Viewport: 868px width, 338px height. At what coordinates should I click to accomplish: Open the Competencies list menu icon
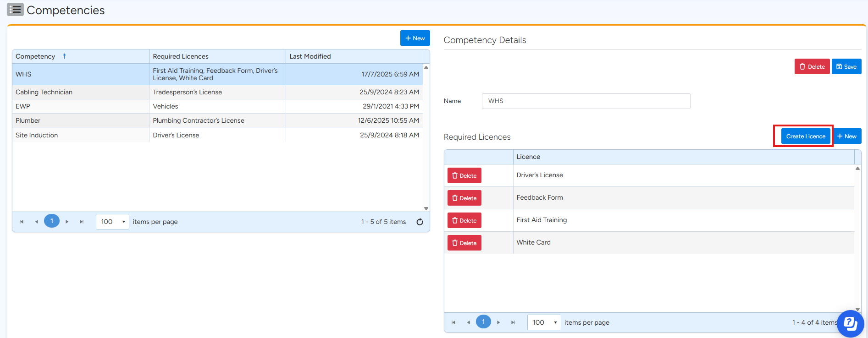[x=15, y=10]
